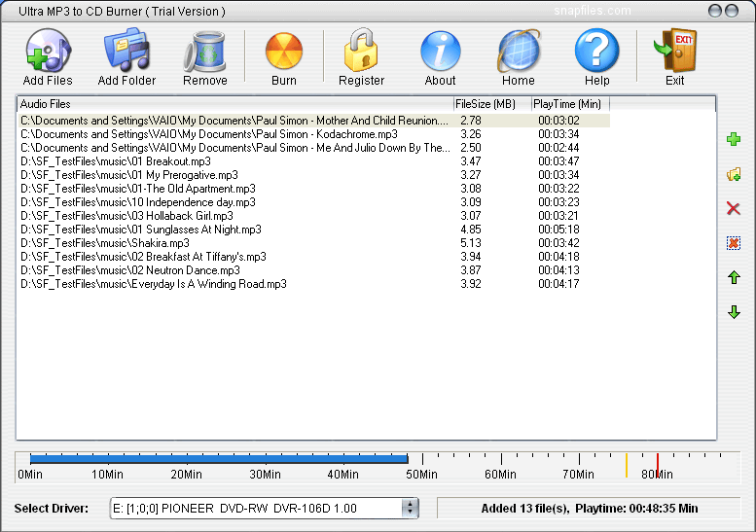Click the PlayTime (Min) column header
The image size is (756, 532).
coord(569,103)
